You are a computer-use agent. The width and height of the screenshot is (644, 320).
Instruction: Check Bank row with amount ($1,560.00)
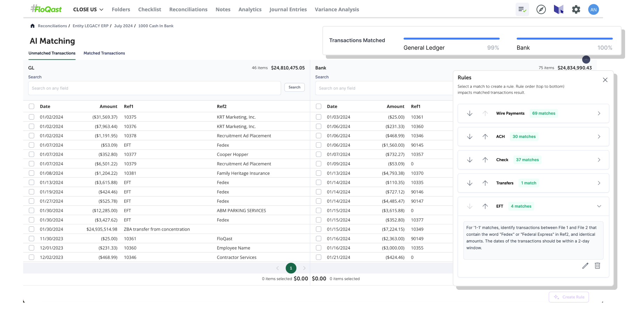[318, 145]
